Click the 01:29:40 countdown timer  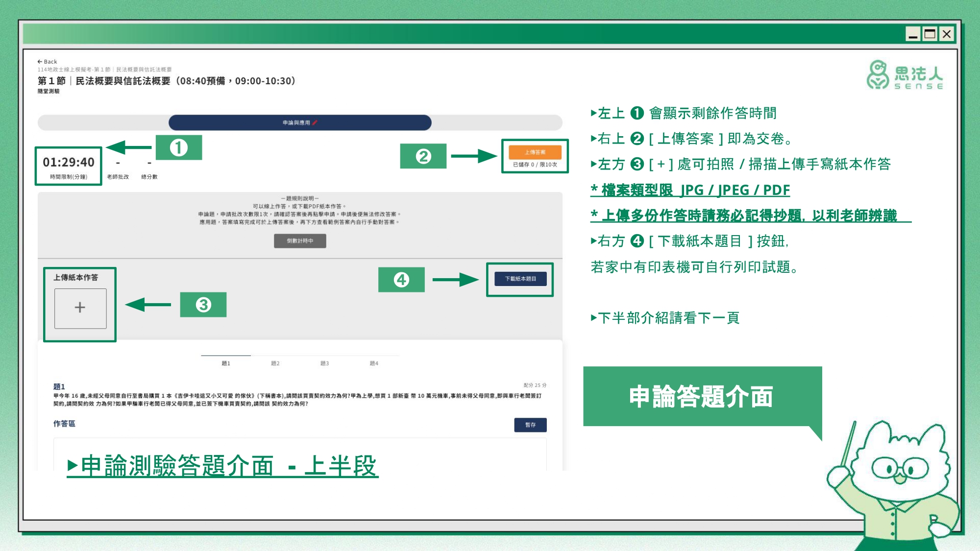(69, 162)
